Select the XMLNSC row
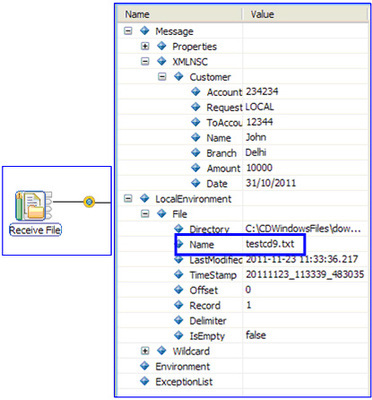The height and width of the screenshot is (400, 372). tap(243, 62)
